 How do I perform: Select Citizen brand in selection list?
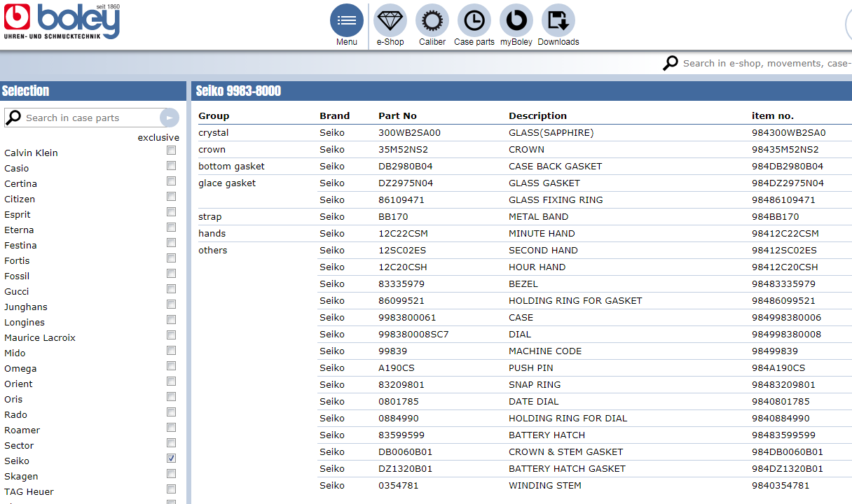[20, 199]
